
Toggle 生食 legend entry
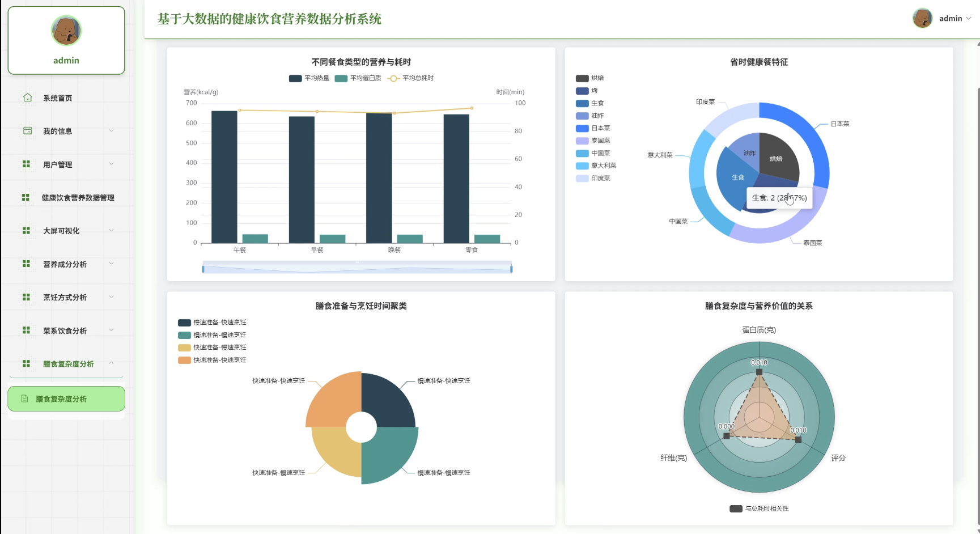[590, 103]
